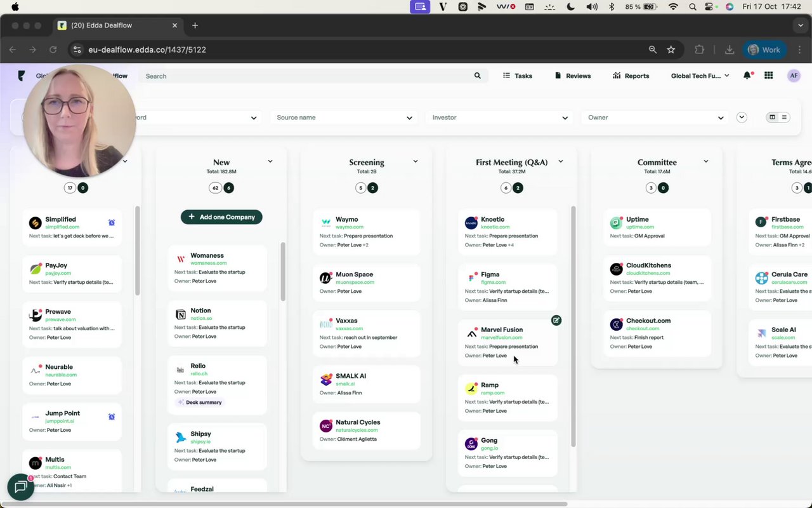This screenshot has height=508, width=812.
Task: Click the browser zoom magnifier icon
Action: click(x=653, y=50)
